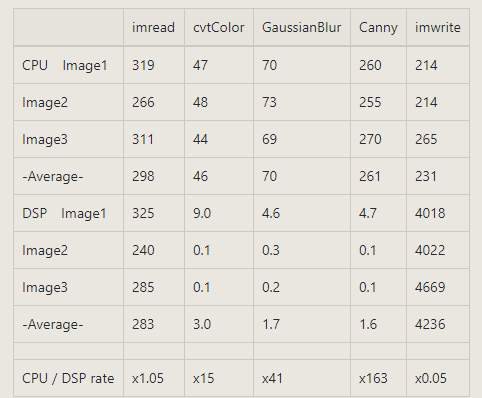
Task: Select CPU / DSP rate row label
Action: [x=68, y=378]
